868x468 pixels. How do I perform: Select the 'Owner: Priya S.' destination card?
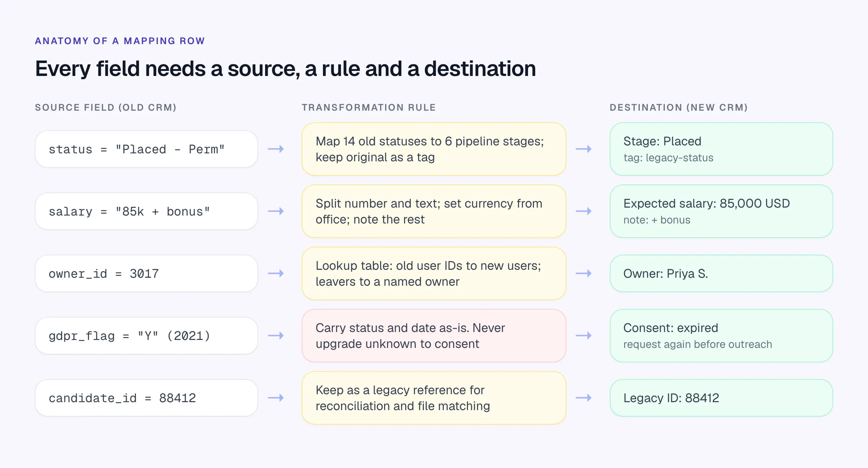point(722,273)
